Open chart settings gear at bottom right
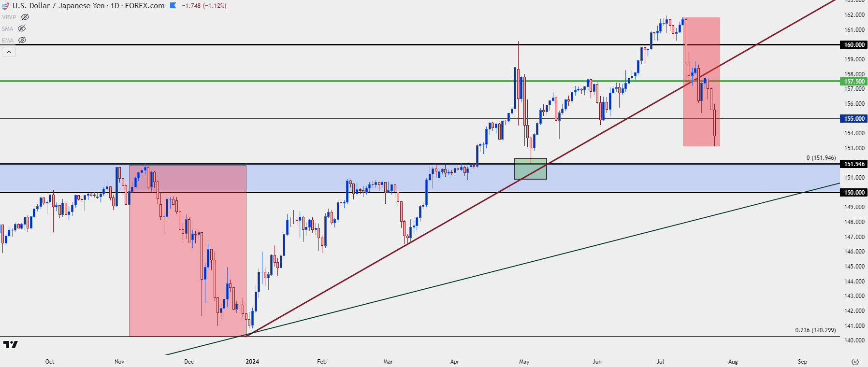 (x=855, y=362)
